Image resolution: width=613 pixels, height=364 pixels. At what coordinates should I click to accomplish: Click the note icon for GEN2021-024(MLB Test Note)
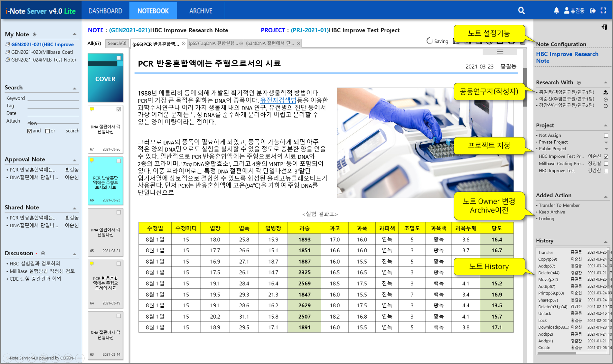coord(8,60)
